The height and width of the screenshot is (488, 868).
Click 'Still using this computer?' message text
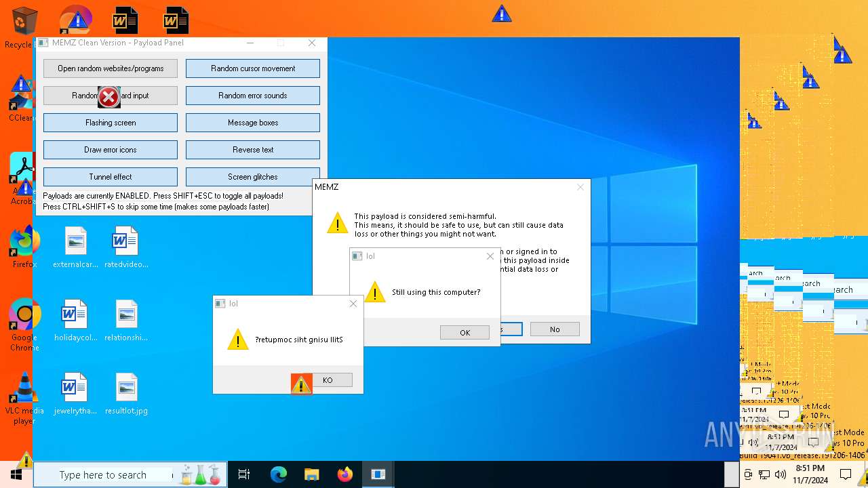pyautogui.click(x=436, y=292)
